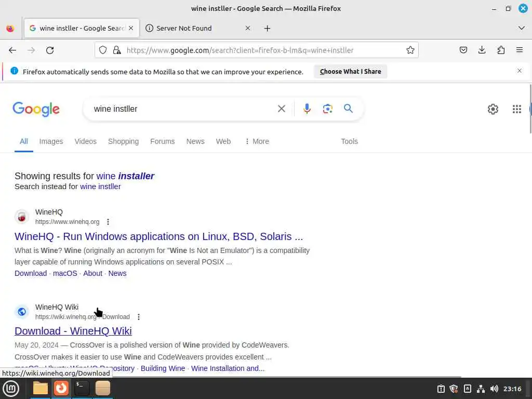532x399 pixels.
Task: Open the Firefox downloads panel
Action: [482, 50]
